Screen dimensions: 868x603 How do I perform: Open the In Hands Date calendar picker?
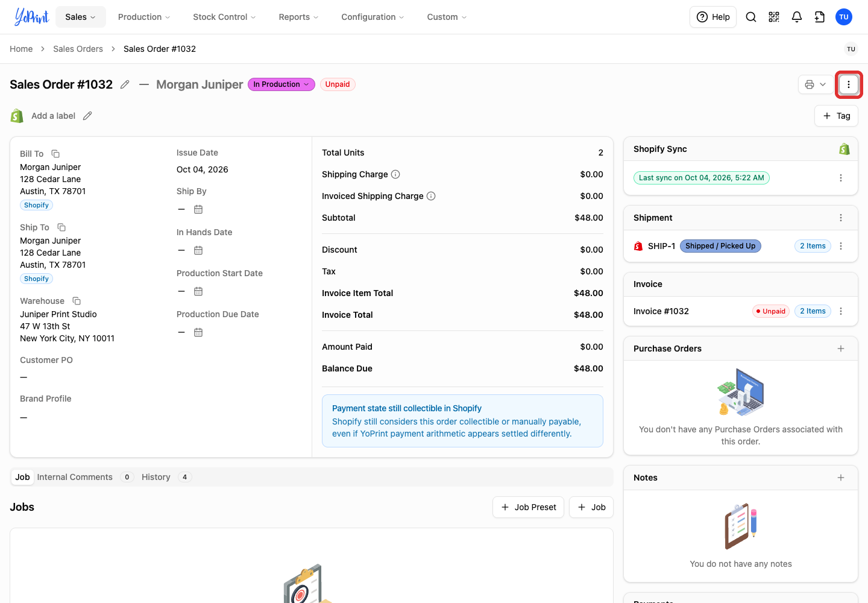(198, 250)
